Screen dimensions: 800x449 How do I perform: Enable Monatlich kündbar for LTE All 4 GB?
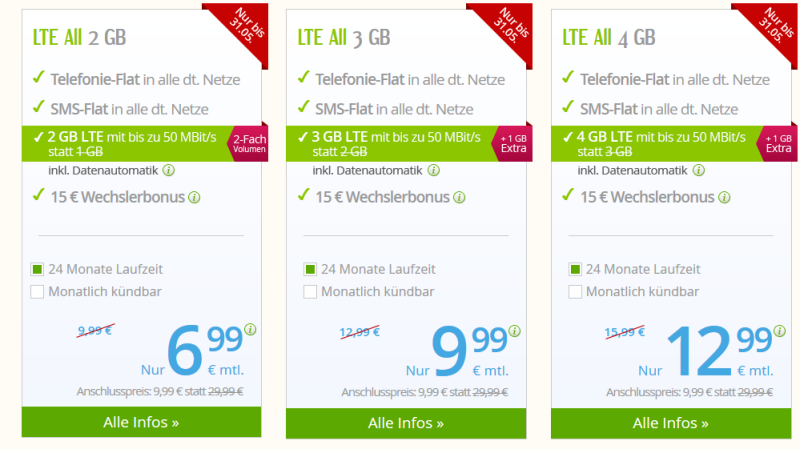[x=575, y=292]
